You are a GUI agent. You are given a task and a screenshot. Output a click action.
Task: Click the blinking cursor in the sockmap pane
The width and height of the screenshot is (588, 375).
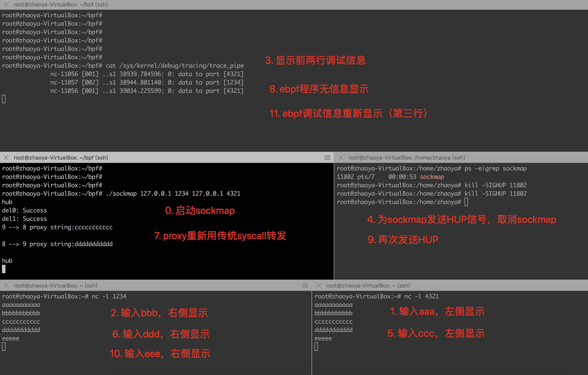click(3, 269)
